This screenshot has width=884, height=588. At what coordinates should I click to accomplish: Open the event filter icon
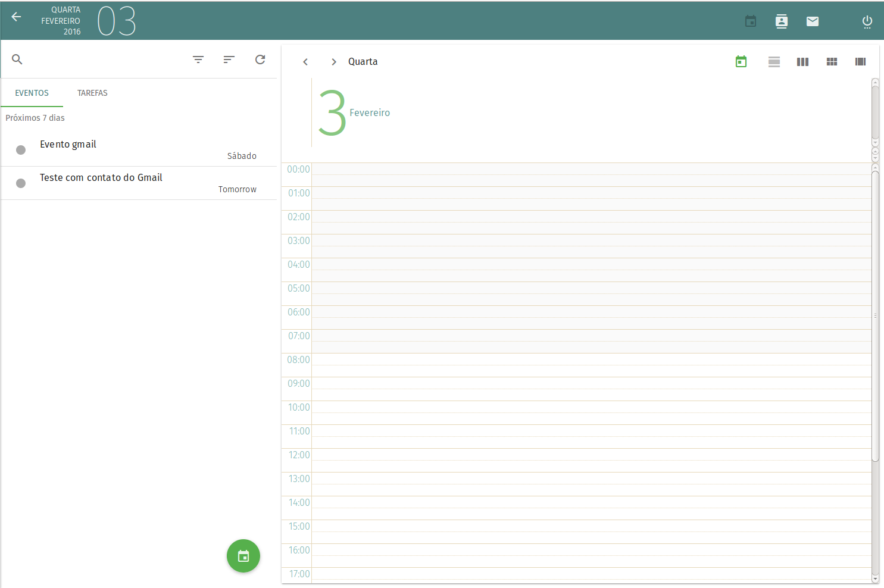tap(198, 60)
